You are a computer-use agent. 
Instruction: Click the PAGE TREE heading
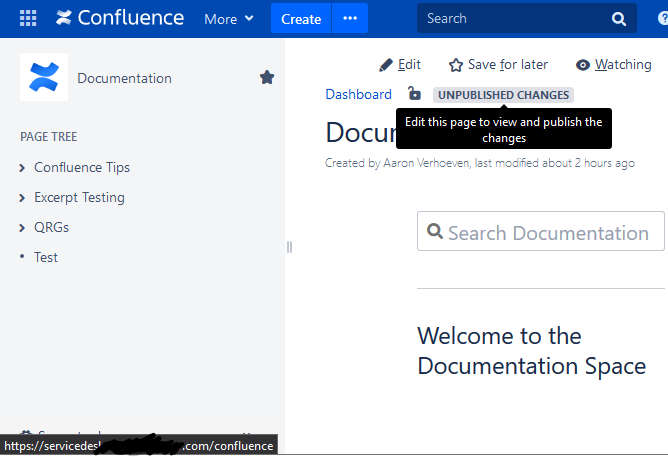[49, 137]
